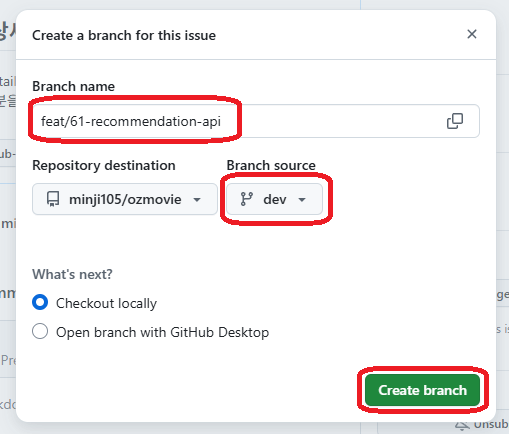Screen dimensions: 509x434
Task: Click the dialog title Create a branch for this issue
Action: (x=124, y=35)
